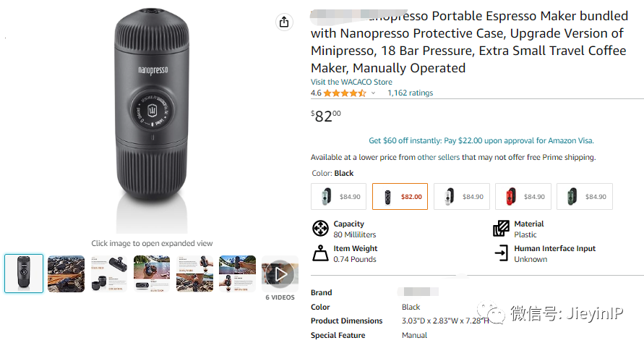This screenshot has height=343, width=644.
Task: View the thumbnail of maker on rocks
Action: click(66, 273)
